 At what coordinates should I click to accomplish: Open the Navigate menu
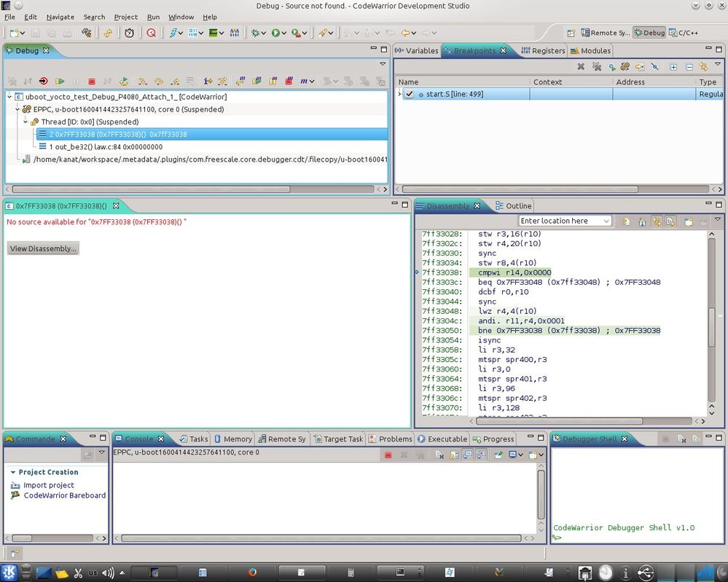[x=60, y=17]
